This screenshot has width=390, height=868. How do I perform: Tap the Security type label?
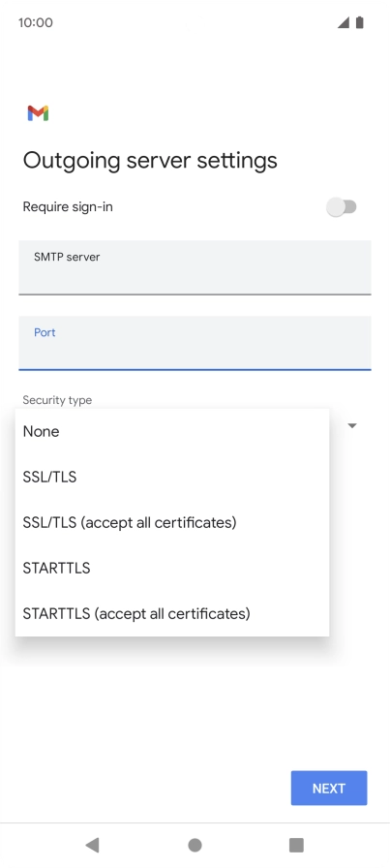point(57,400)
